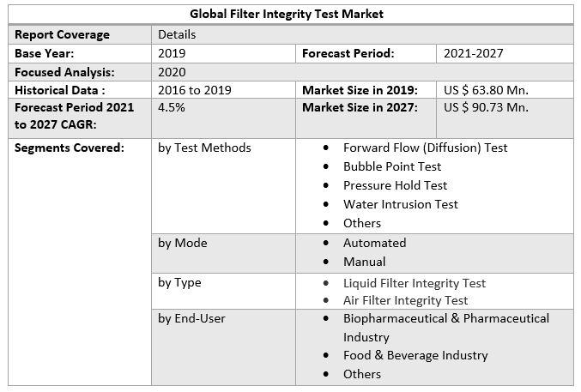Viewport: 581px width, 392px height.
Task: Click the Segments Covered label
Action: pos(69,148)
